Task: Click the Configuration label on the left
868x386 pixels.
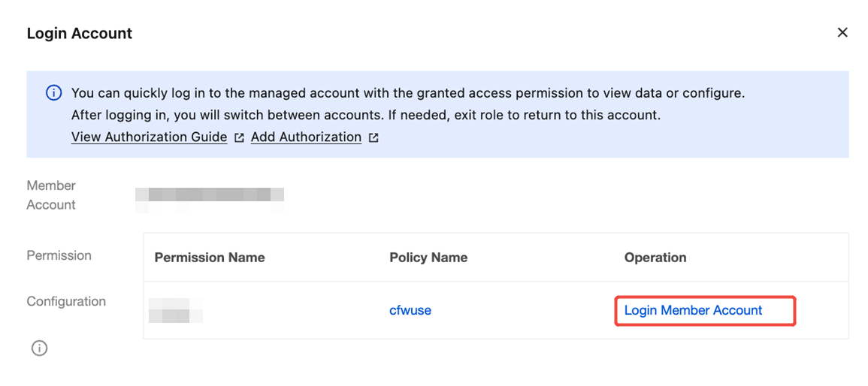Action: tap(66, 301)
